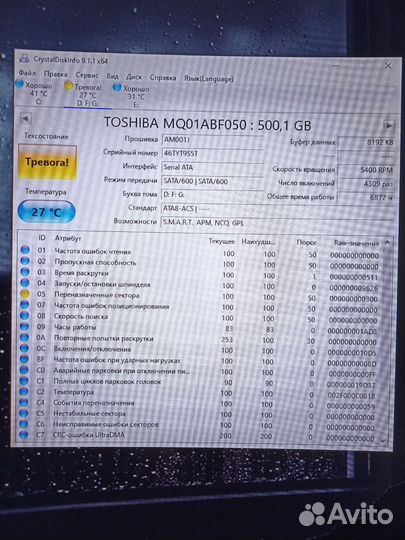Click the blue status dot for attribute BF
Image resolution: width=405 pixels, height=540 pixels.
coord(24,360)
